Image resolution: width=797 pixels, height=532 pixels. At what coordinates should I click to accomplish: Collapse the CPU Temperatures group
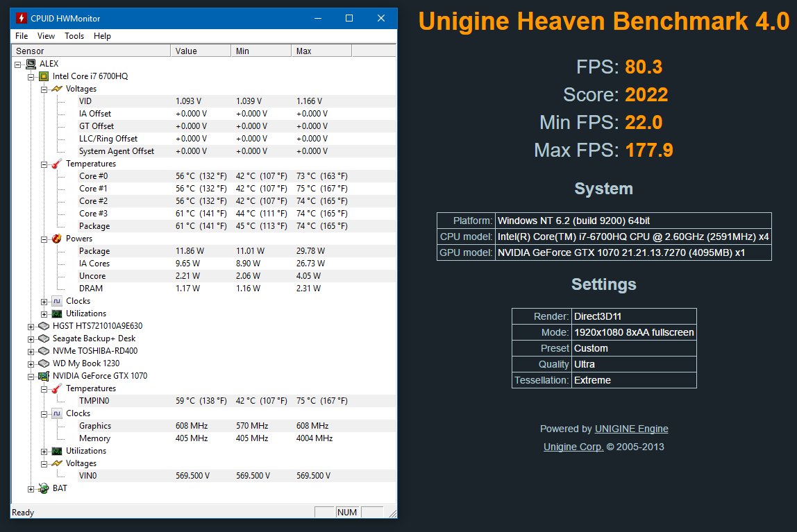click(44, 164)
